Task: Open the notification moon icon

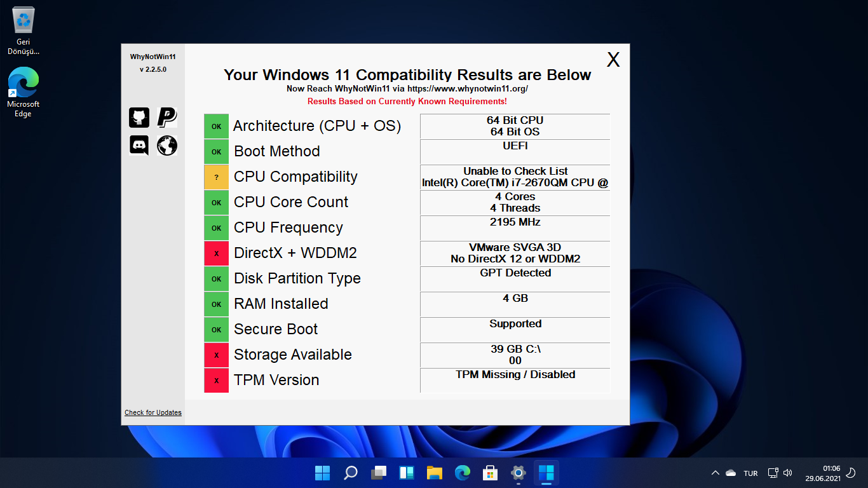Action: tap(851, 473)
